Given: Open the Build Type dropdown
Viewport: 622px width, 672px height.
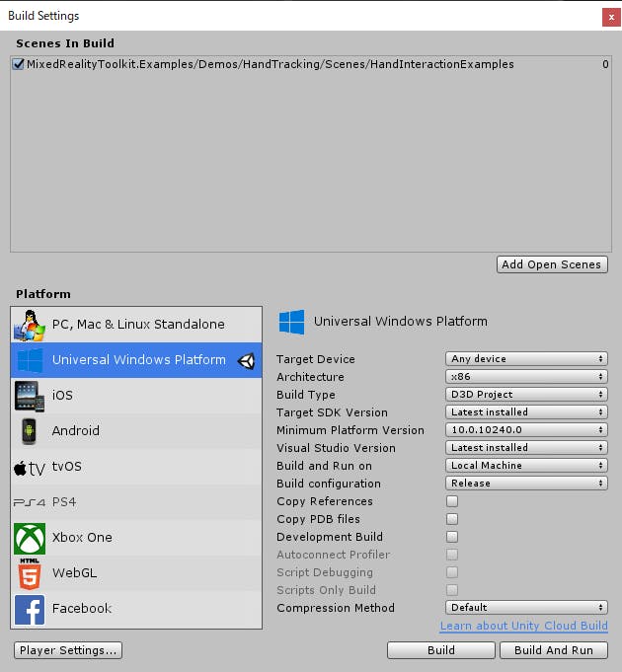Looking at the screenshot, I should [x=526, y=395].
